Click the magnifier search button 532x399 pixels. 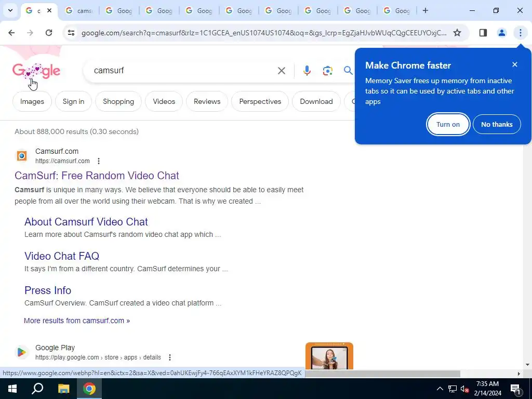(x=348, y=71)
